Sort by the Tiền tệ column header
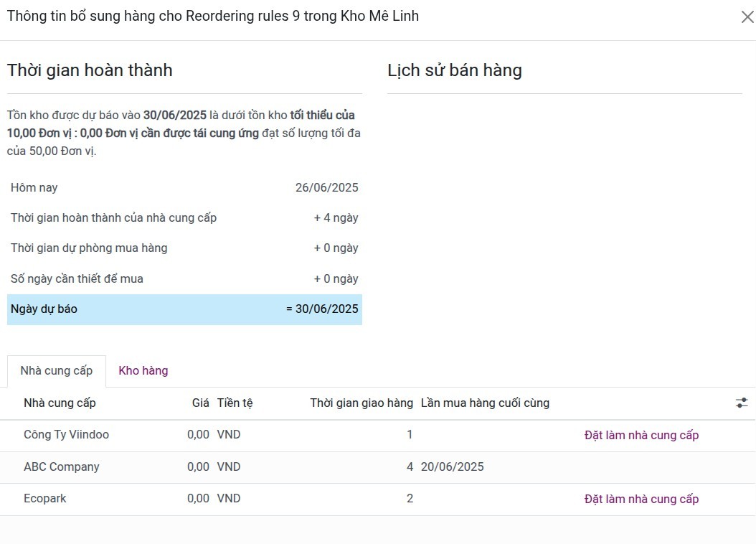Viewport: 756px width, 544px height. point(235,403)
